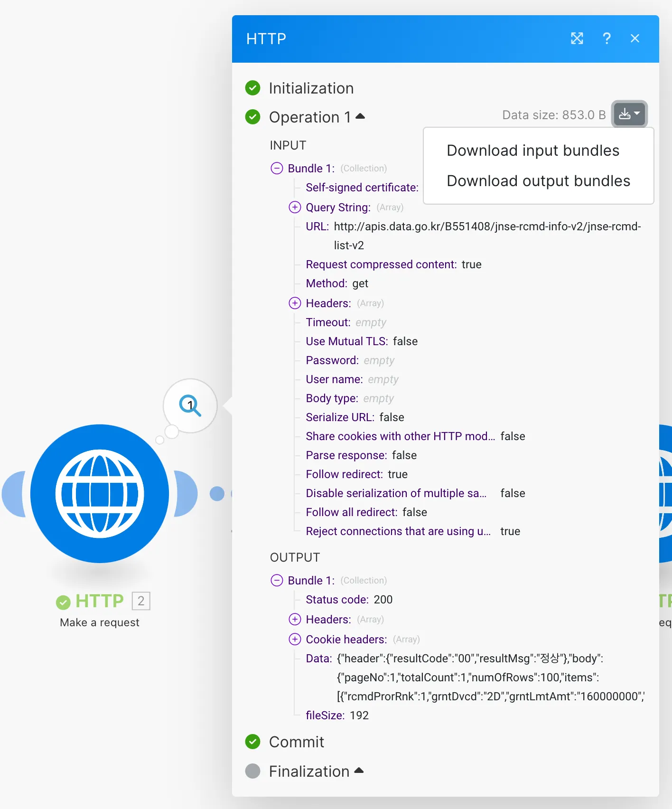Click the HTTP panel title

point(266,39)
